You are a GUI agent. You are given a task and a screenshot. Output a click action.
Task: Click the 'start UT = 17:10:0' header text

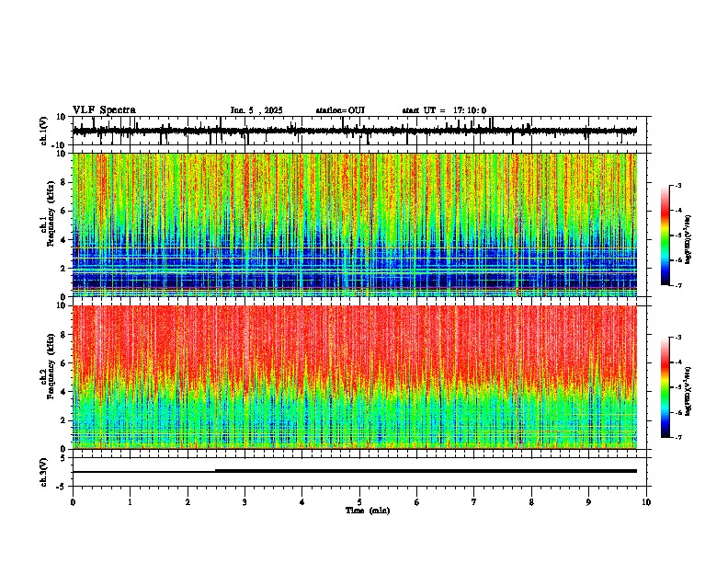444,110
